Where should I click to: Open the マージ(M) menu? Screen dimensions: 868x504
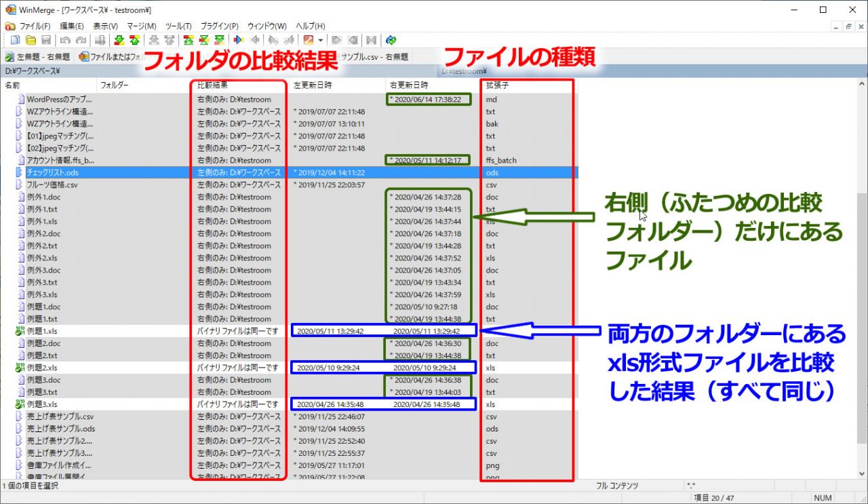pyautogui.click(x=141, y=26)
